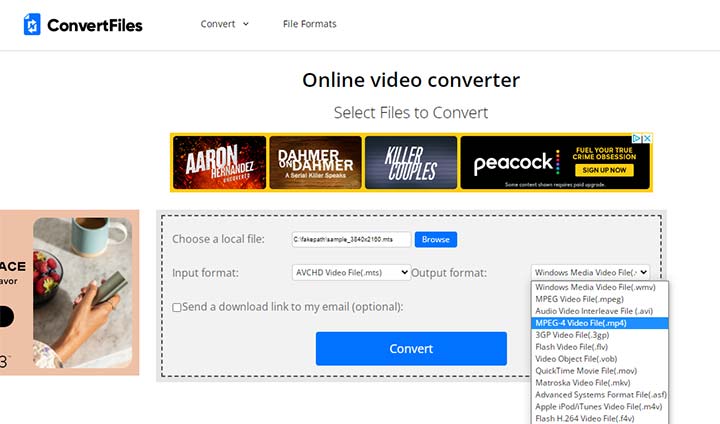Image resolution: width=720 pixels, height=424 pixels.
Task: Pick Video Object File(.vob) option
Action: tap(600, 359)
